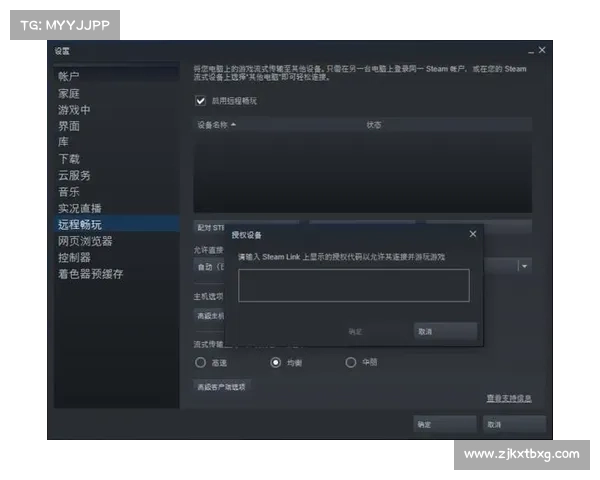Screen dimensions: 600x480
Task: Select the 华丽 streaming radio option
Action: point(351,362)
